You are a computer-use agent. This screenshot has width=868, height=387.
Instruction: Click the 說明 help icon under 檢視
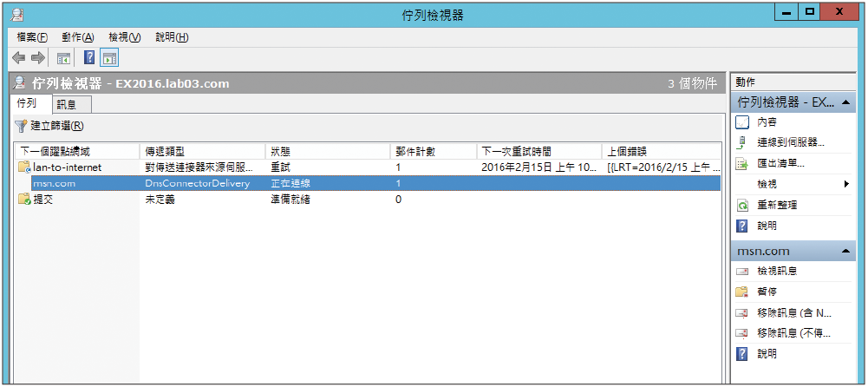pyautogui.click(x=742, y=226)
